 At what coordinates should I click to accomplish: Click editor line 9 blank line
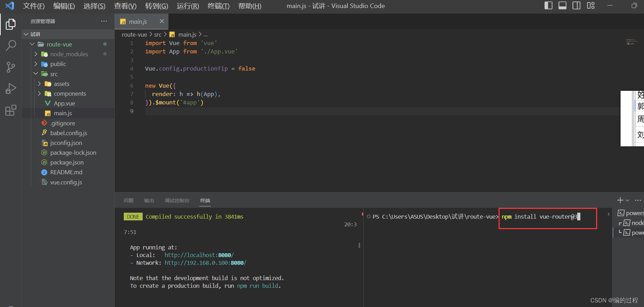382,111
